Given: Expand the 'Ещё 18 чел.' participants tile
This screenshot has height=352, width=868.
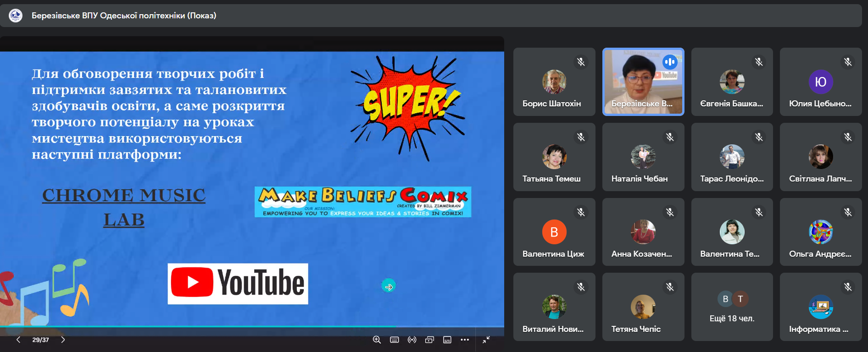Looking at the screenshot, I should tap(732, 307).
